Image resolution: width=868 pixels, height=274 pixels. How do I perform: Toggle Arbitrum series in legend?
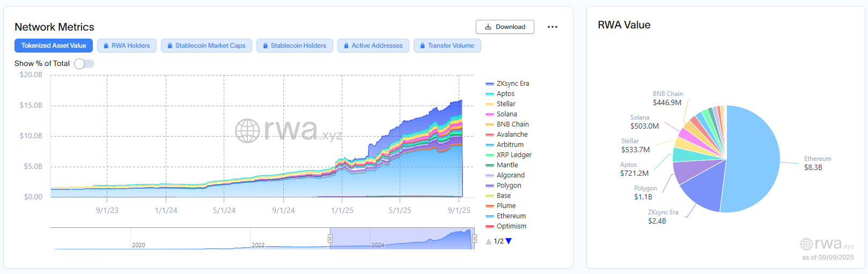point(505,145)
